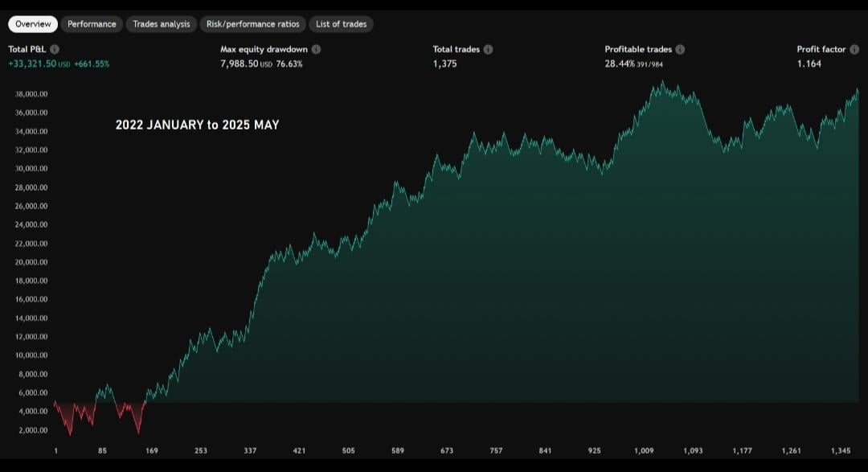Click the 7,988.50 USD drawdown value

pos(240,64)
